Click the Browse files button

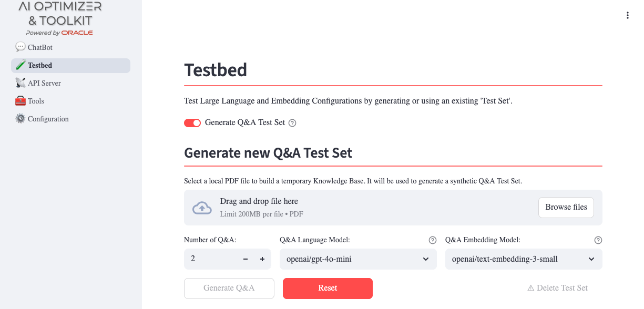tap(566, 207)
